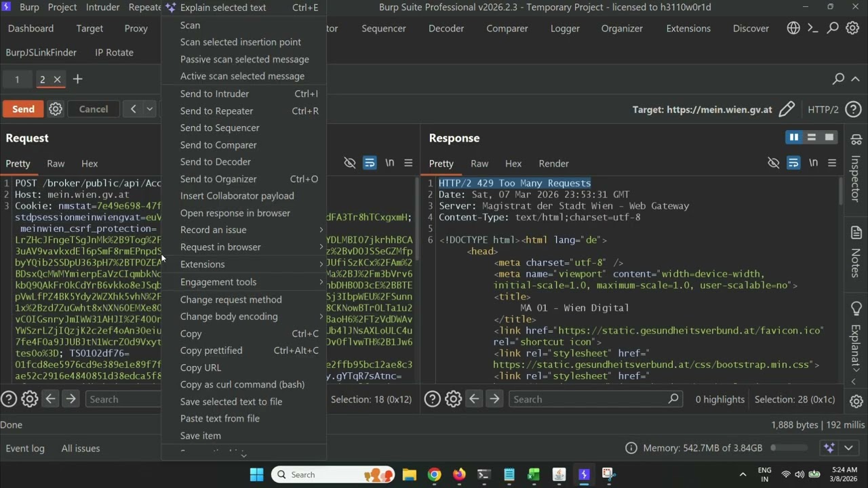This screenshot has height=488, width=868.
Task: Click the HTTP/2 protocol label
Action: tap(823, 109)
